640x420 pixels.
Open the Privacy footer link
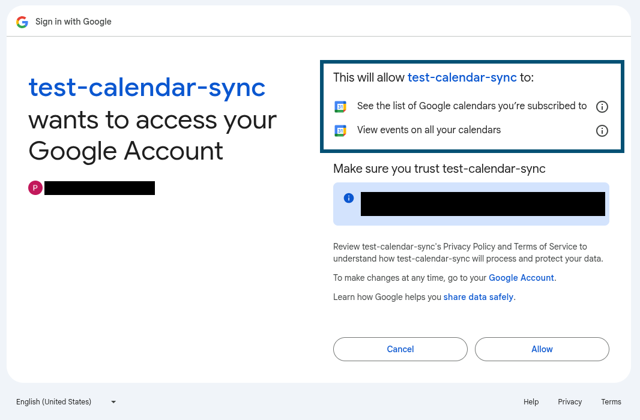click(x=570, y=402)
